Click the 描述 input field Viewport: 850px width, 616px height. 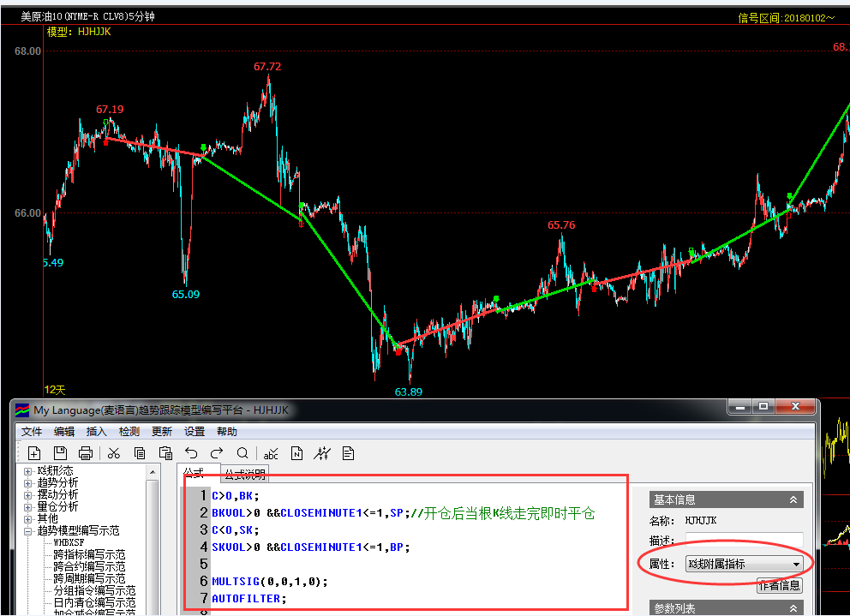[744, 541]
